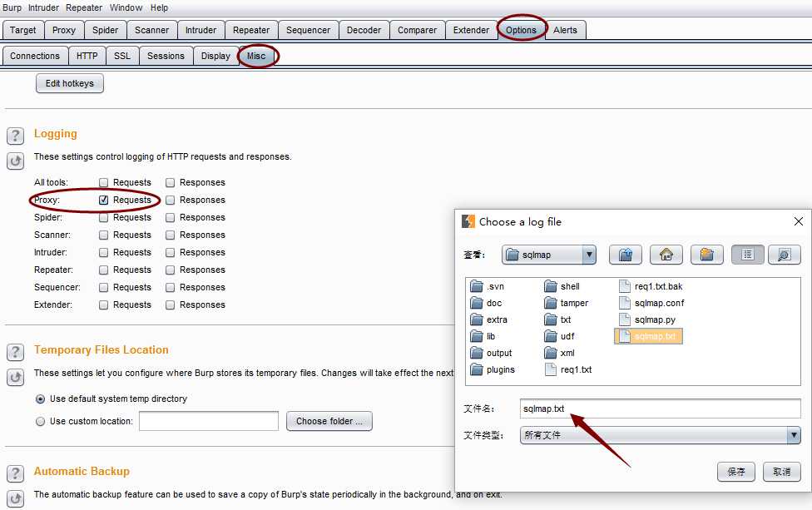Select the xml folder

click(560, 353)
